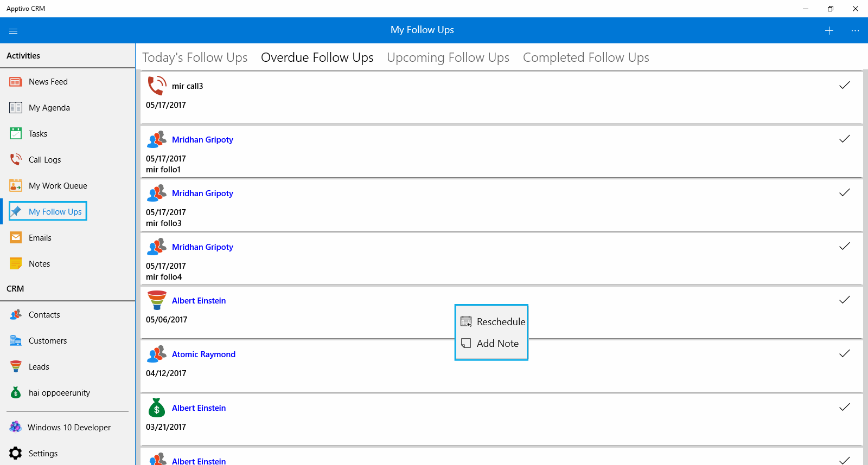Open the Leads funnel item
The width and height of the screenshot is (868, 465).
coord(39,367)
